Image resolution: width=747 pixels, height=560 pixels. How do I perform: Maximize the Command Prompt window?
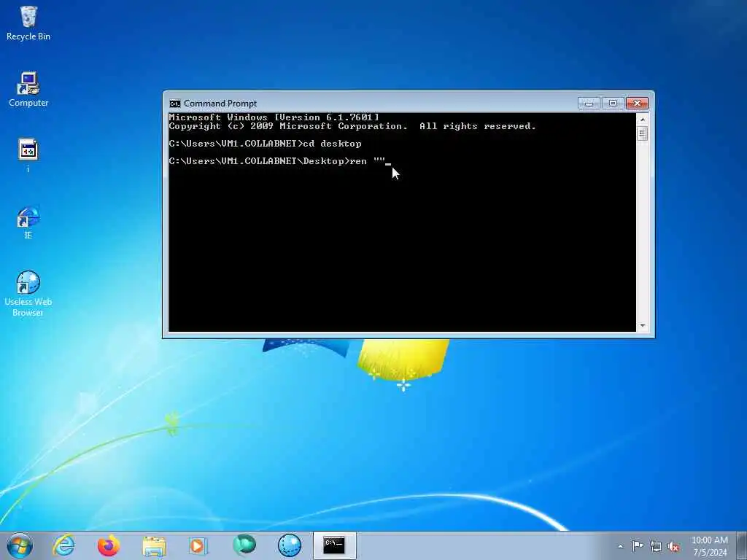pyautogui.click(x=613, y=104)
